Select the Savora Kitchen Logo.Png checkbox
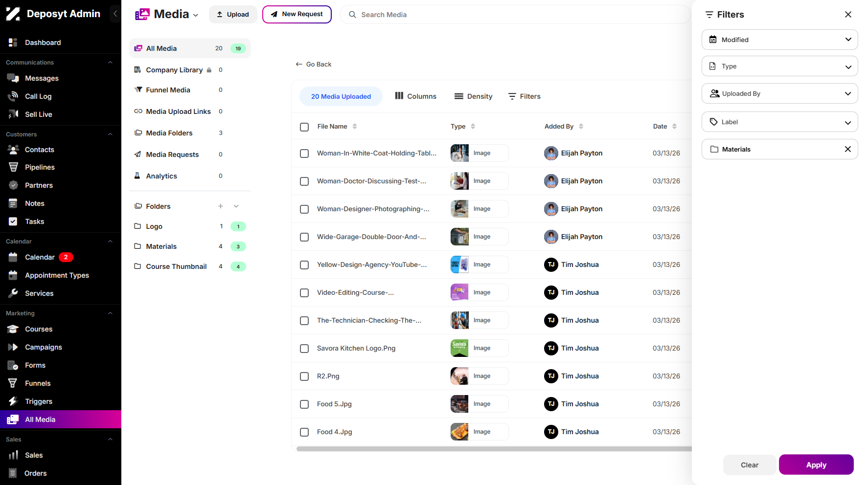 pos(304,349)
